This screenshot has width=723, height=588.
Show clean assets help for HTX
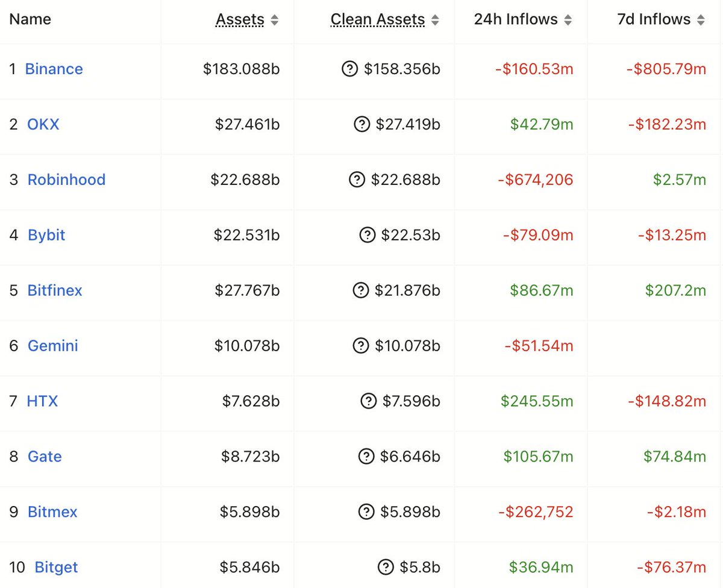pos(368,402)
